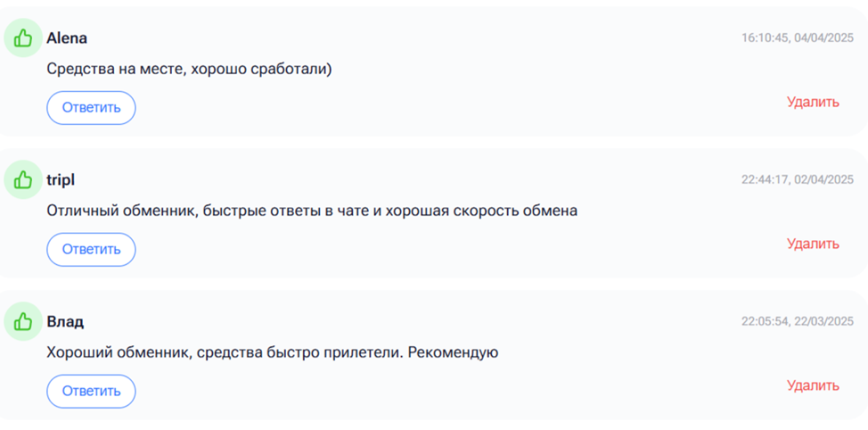The width and height of the screenshot is (868, 430).
Task: Click the username tripl
Action: click(x=61, y=180)
